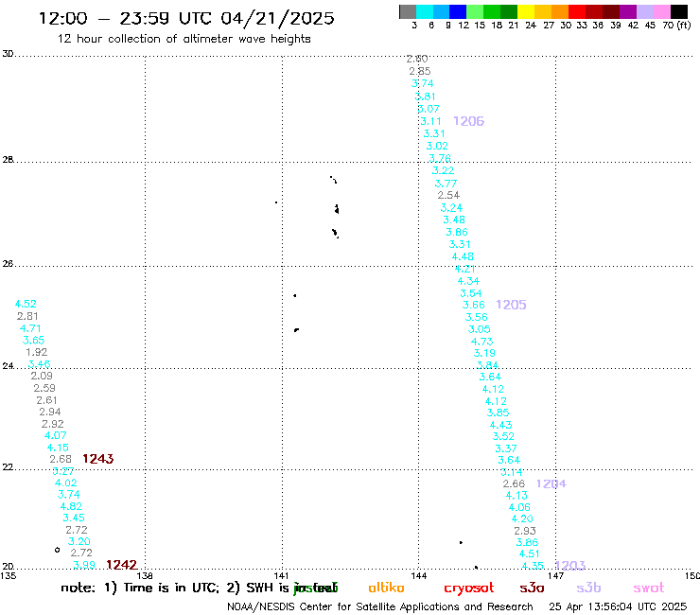The width and height of the screenshot is (700, 615).
Task: Click the wave height value 3.20
Action: [x=79, y=541]
